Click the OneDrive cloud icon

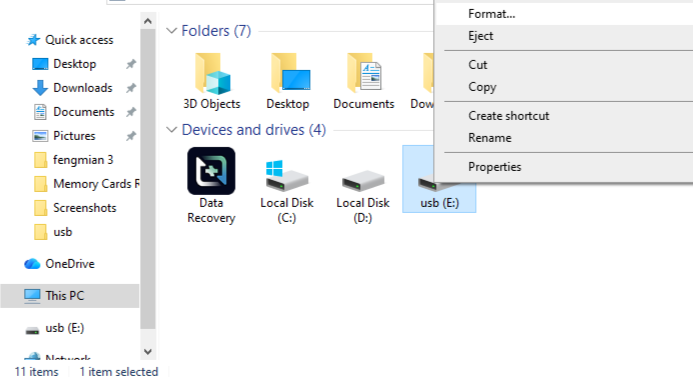32,264
